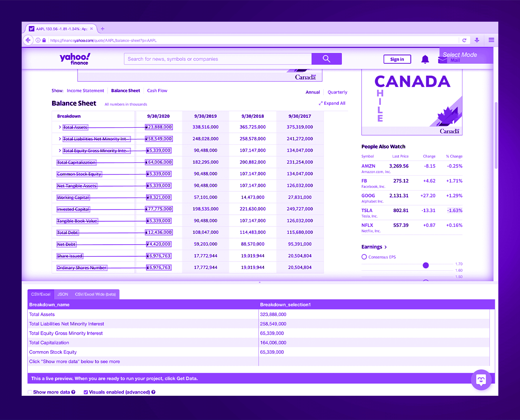Switch to the CSV/Excel tab
Screen dimensions: 520x420
41,294
